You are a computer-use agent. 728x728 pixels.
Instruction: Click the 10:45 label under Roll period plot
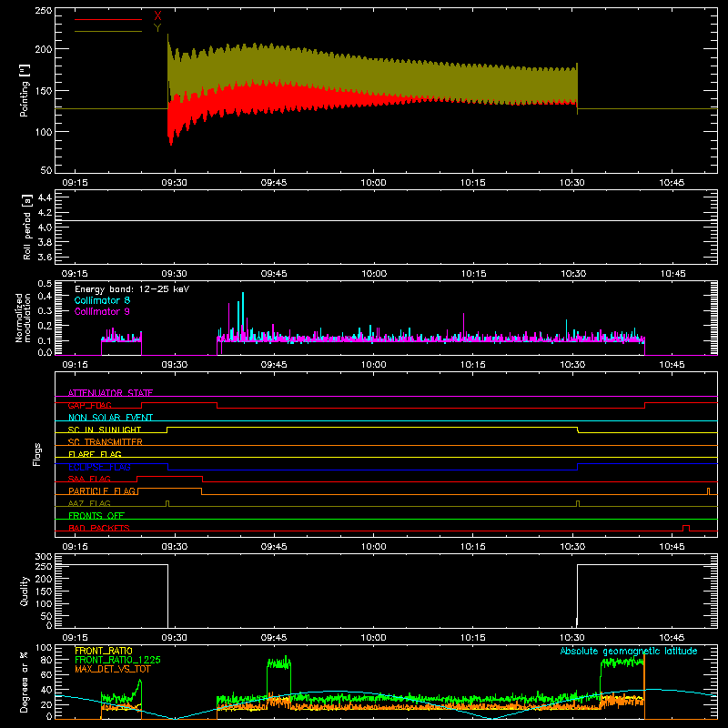pos(672,274)
